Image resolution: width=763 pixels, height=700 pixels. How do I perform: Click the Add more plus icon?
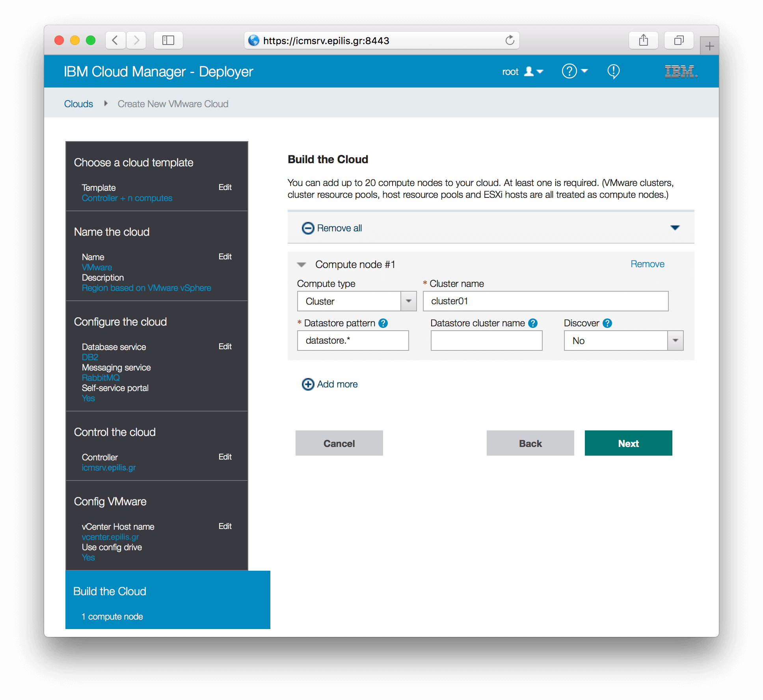pos(308,384)
